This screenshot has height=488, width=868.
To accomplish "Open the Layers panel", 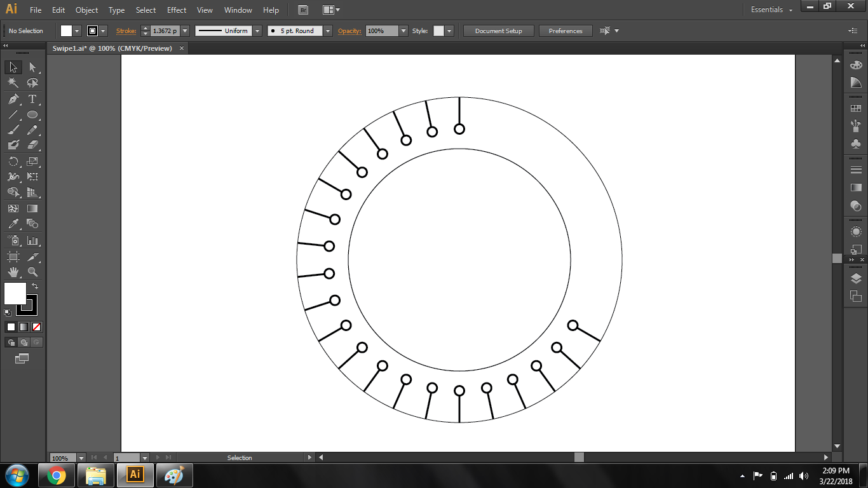I will point(856,278).
